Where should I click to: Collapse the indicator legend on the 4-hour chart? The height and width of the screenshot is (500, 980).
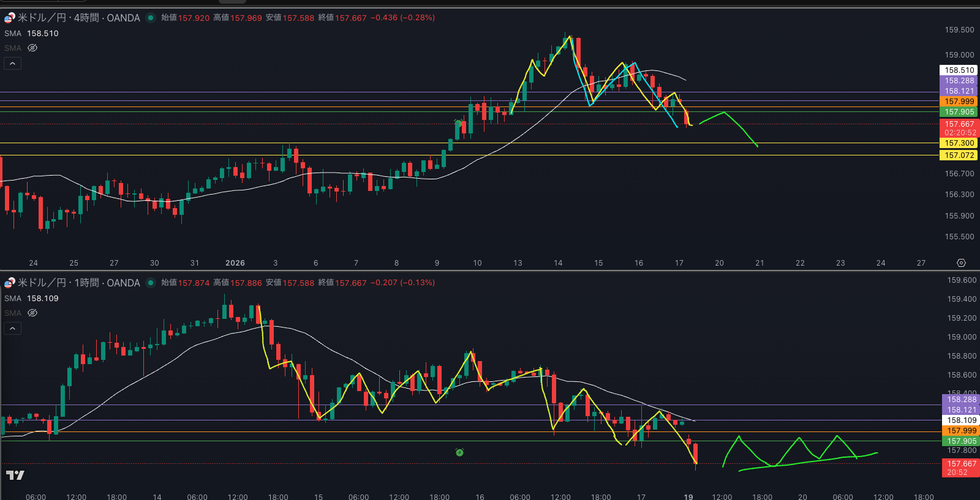(x=13, y=63)
